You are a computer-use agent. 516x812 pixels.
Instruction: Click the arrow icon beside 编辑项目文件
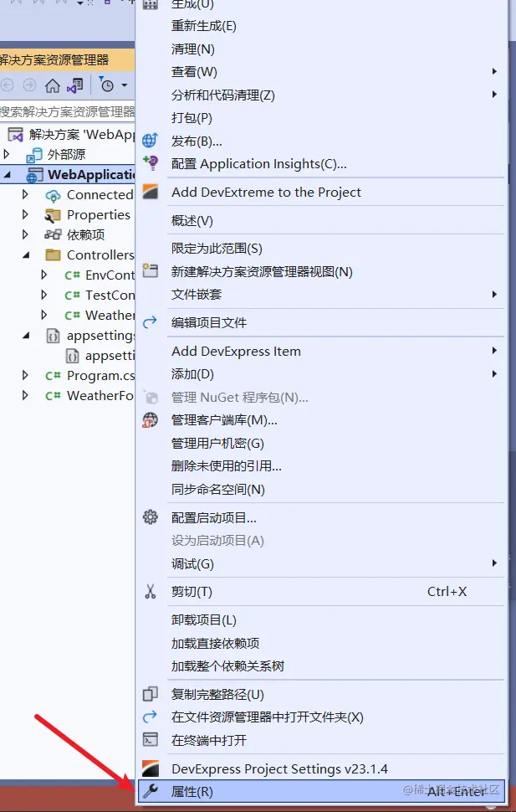tap(150, 322)
